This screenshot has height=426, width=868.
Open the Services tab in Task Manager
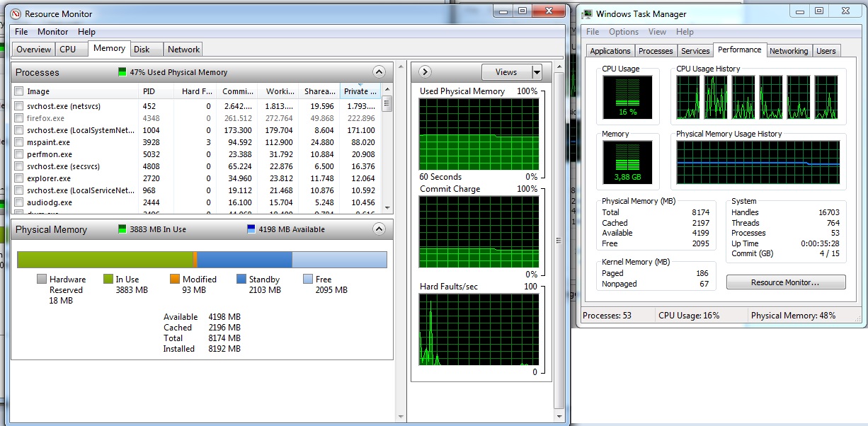click(695, 51)
